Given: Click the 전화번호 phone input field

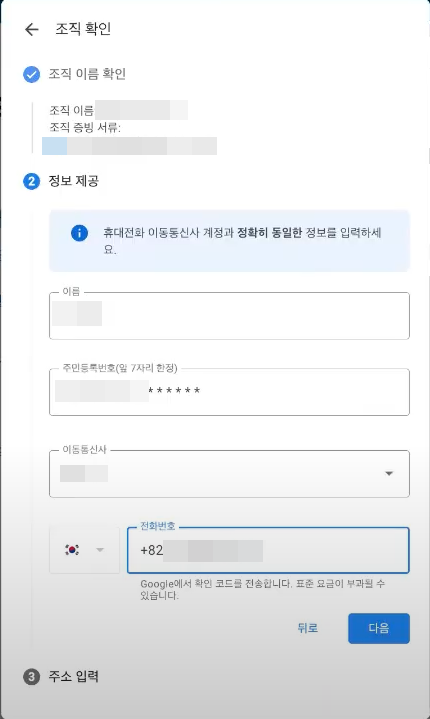Looking at the screenshot, I should (268, 550).
